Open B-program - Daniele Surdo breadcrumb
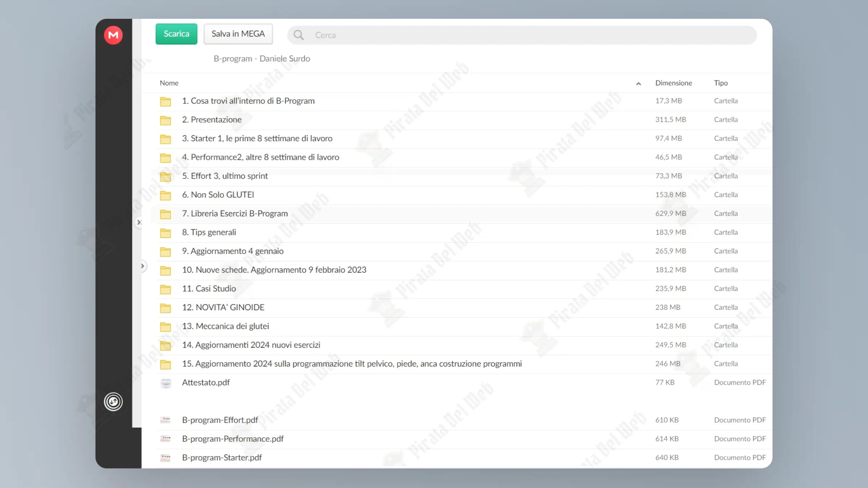 tap(261, 59)
